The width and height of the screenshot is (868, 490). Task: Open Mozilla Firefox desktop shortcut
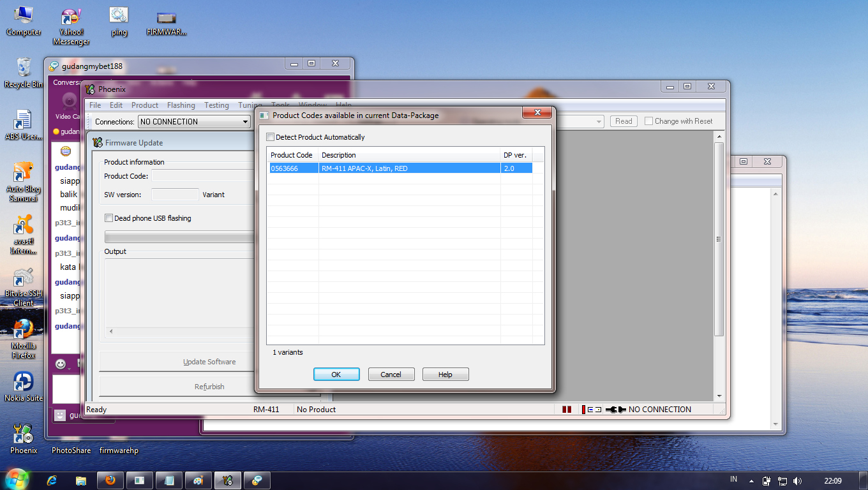pos(24,339)
